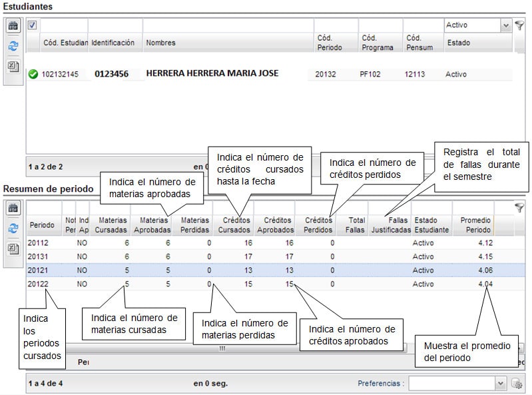This screenshot has height=395, width=532.
Task: Click student code 102132145
Action: [60, 75]
